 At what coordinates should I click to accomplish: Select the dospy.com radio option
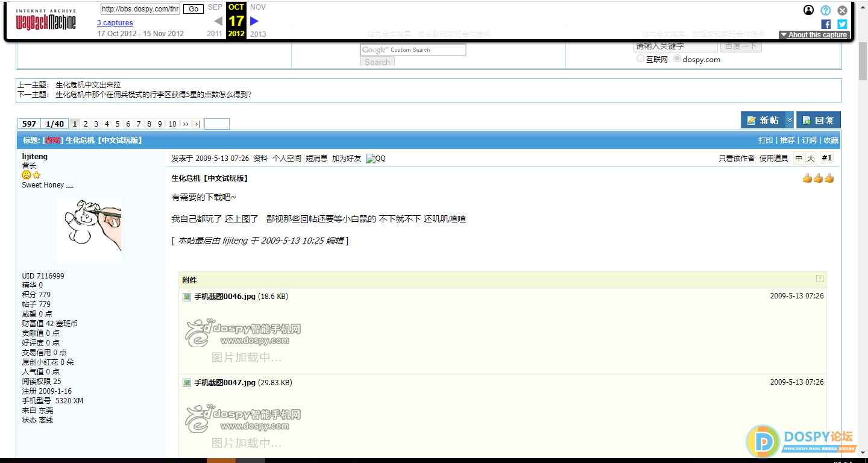click(678, 59)
